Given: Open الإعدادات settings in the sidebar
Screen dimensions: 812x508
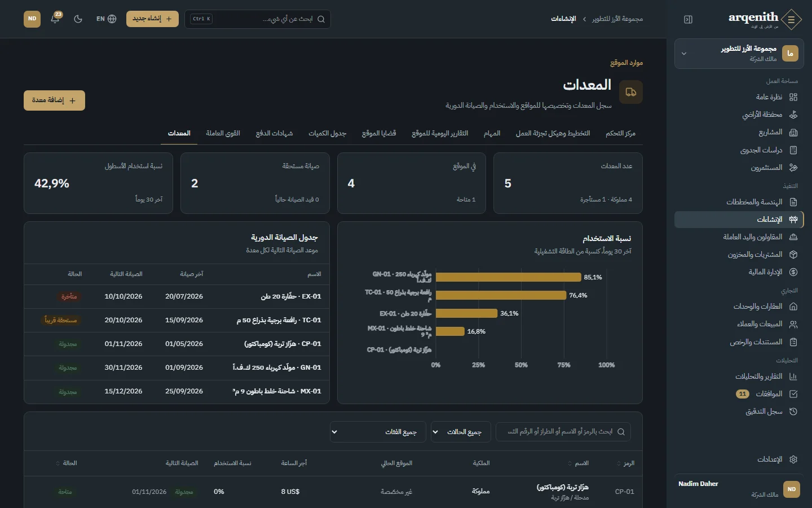Looking at the screenshot, I should coord(739,459).
